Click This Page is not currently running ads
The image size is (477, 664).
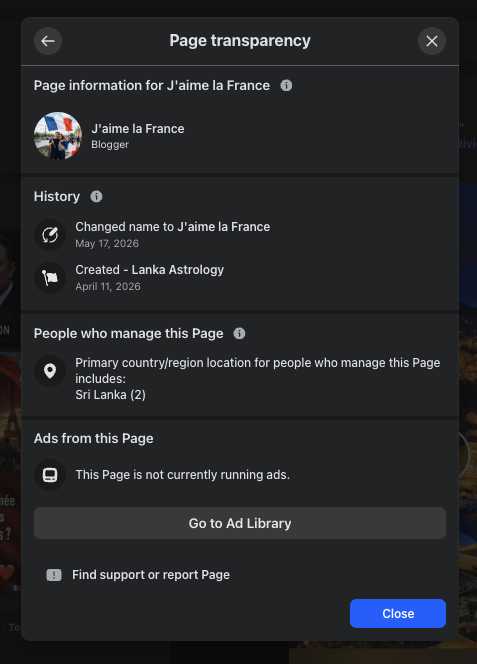click(183, 475)
